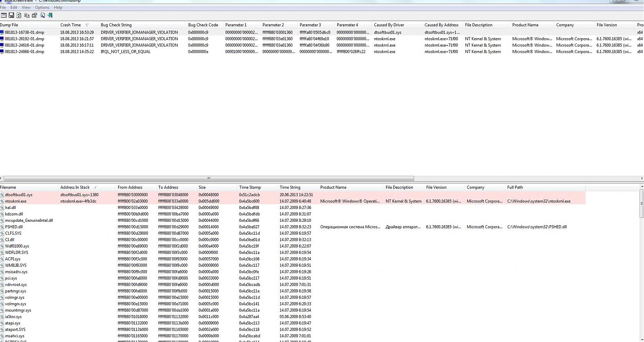Image resolution: width=644 pixels, height=342 pixels.
Task: Select the 081813-16738-01.dmp dump file icon
Action: [2, 32]
